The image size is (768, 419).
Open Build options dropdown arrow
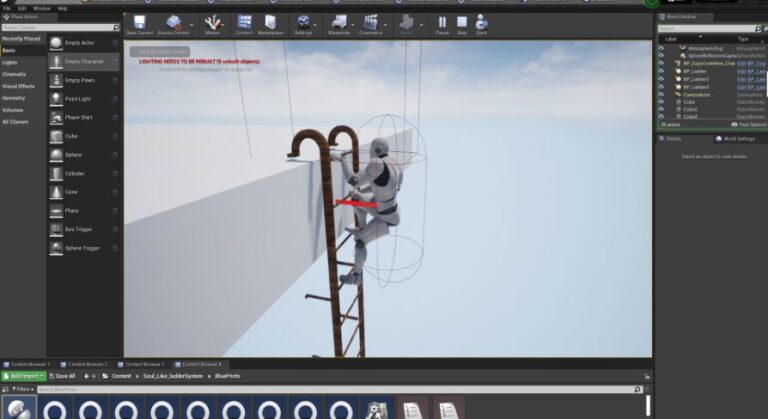(x=422, y=25)
